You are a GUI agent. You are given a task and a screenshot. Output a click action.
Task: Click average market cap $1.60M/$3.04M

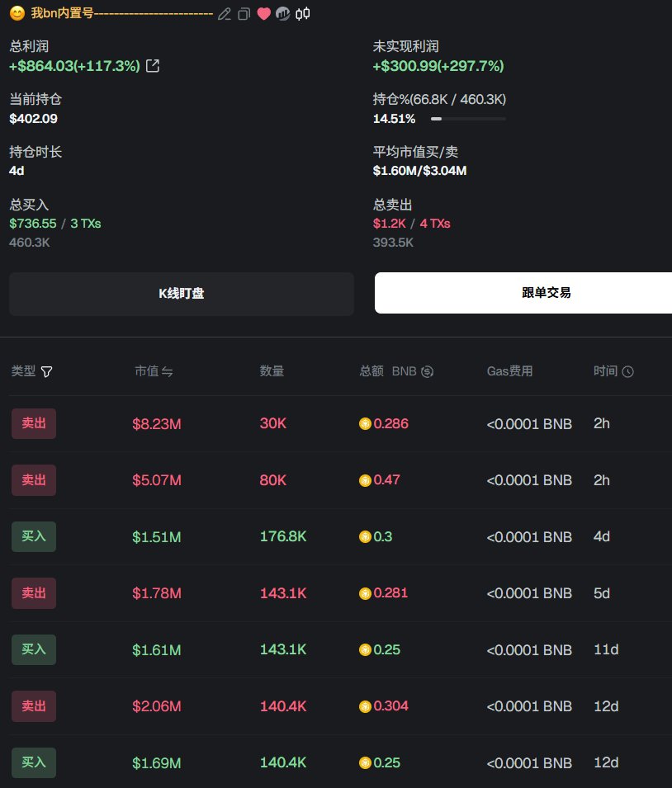coord(419,171)
